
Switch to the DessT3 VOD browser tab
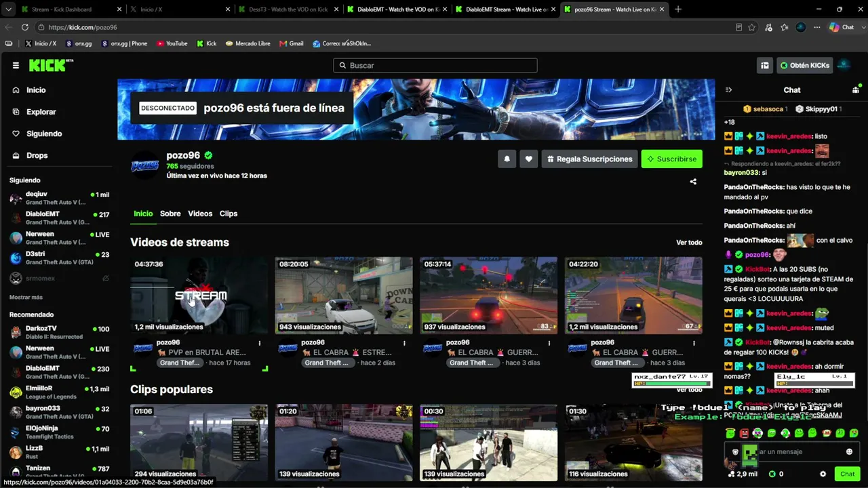coord(289,9)
